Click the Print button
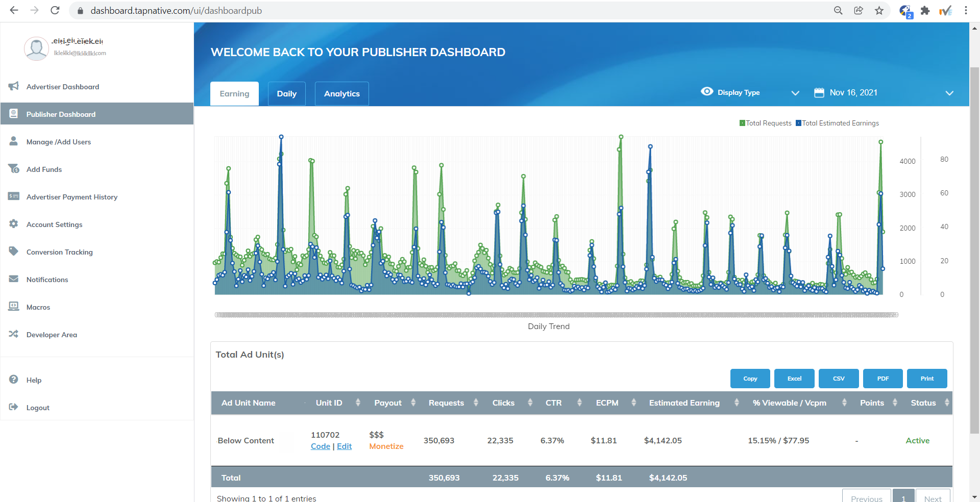 (927, 379)
